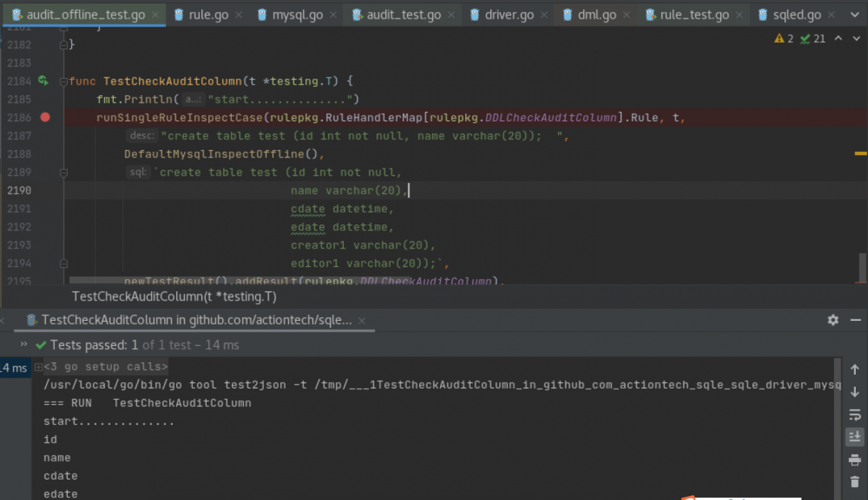
Task: Go to previous highlighted problem arrow
Action: click(838, 39)
